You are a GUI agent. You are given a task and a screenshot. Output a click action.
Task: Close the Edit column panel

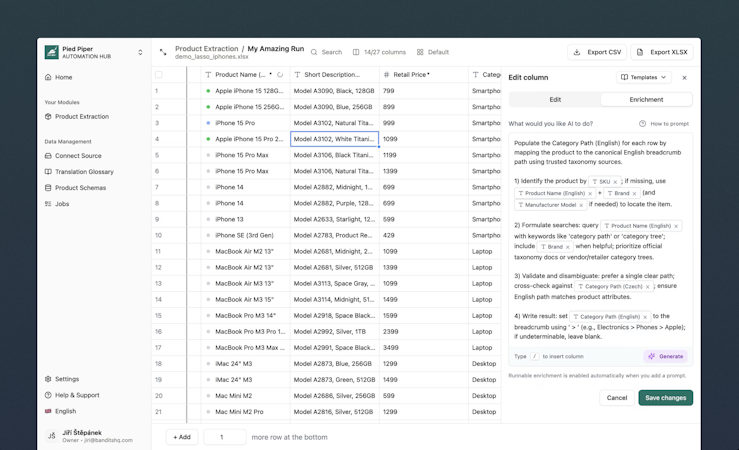click(684, 78)
